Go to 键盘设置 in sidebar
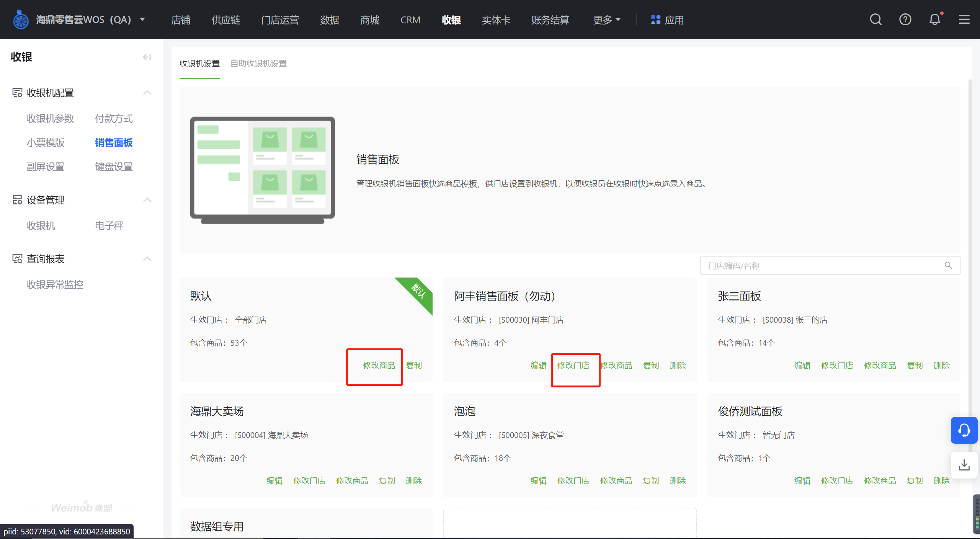The image size is (980, 539). 114,167
